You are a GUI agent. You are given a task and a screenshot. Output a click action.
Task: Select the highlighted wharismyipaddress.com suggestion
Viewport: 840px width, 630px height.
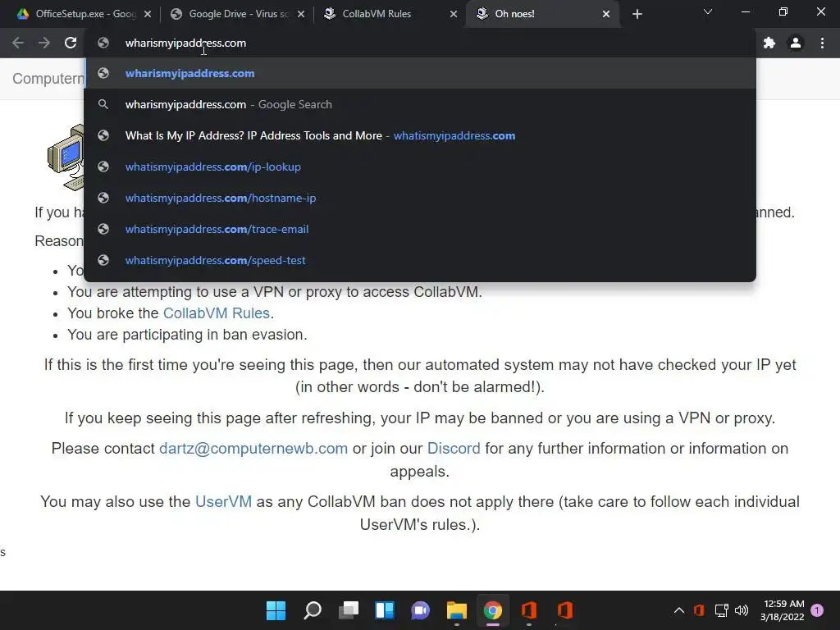point(420,73)
